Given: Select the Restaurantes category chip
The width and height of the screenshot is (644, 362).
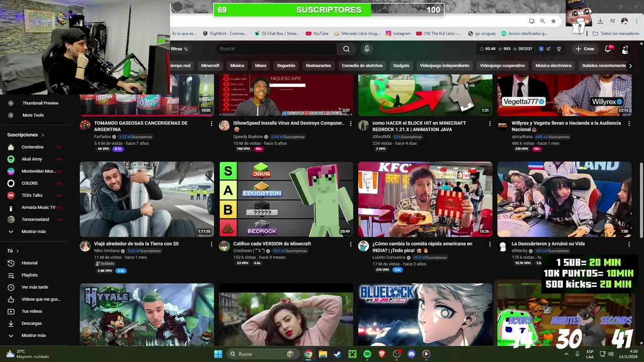Looking at the screenshot, I should coord(318,66).
